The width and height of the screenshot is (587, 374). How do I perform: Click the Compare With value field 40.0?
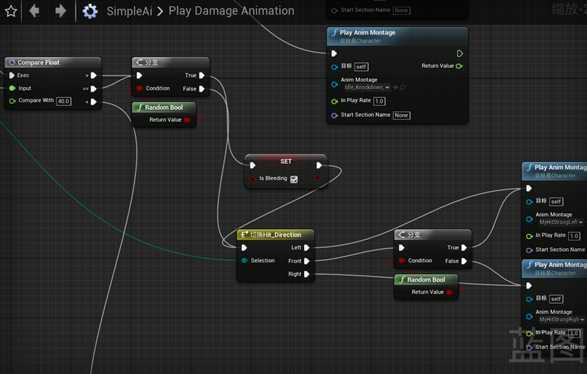tap(64, 101)
